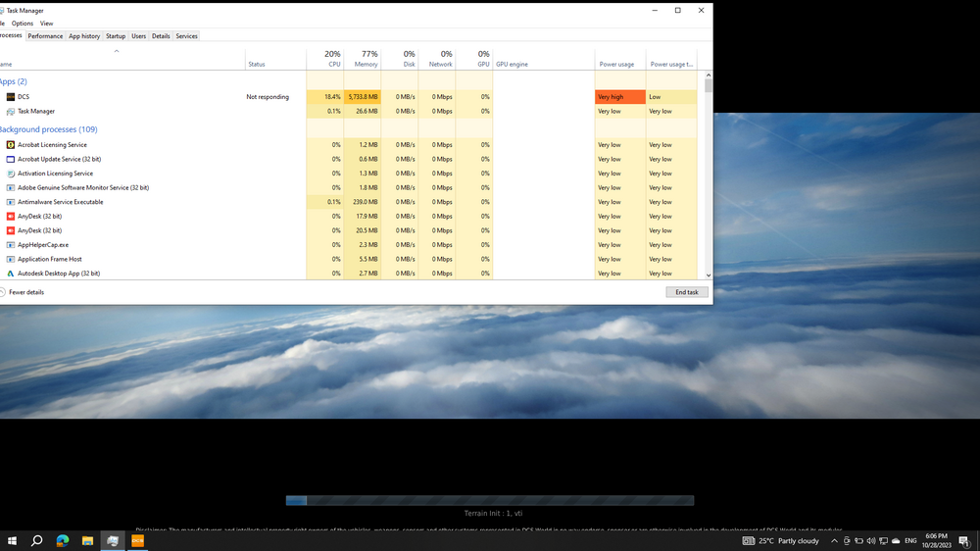Sort by Power usage column header
This screenshot has height=551, width=980.
620,59
